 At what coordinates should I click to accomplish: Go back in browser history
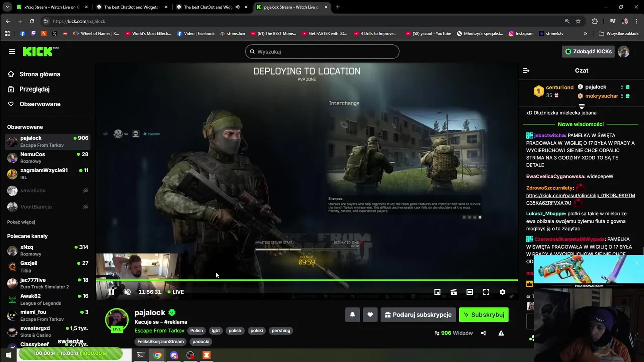(x=8, y=21)
